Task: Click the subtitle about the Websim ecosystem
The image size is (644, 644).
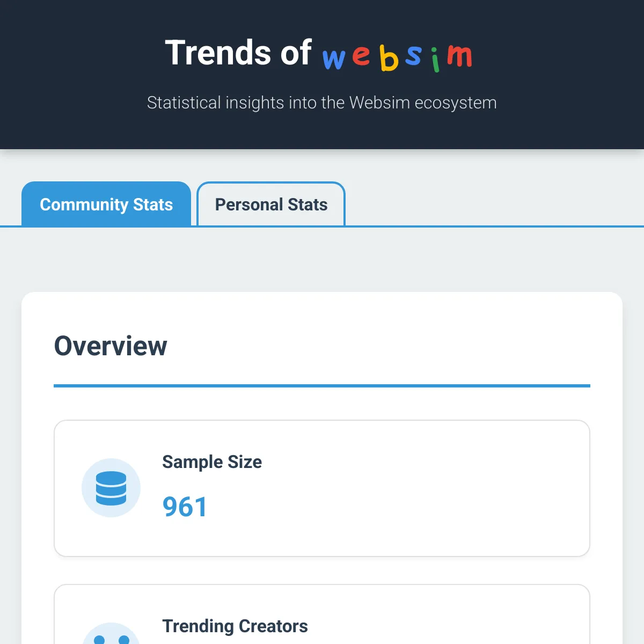Action: [x=322, y=103]
